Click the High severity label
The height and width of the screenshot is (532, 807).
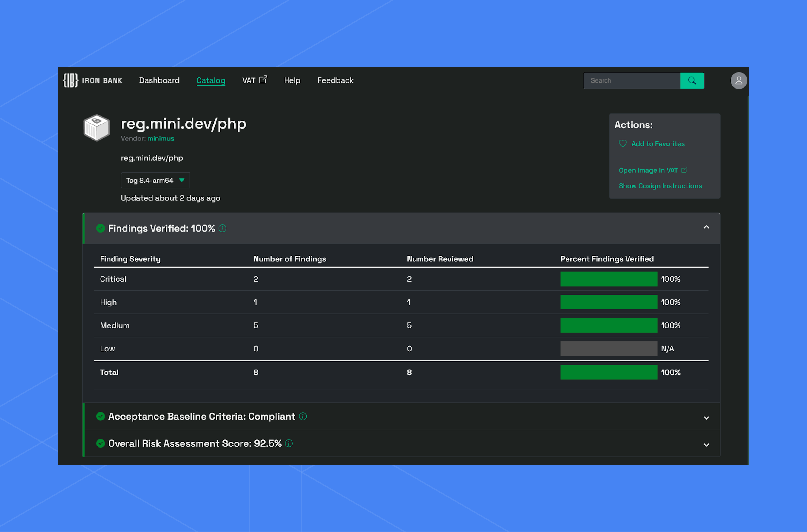pyautogui.click(x=108, y=302)
